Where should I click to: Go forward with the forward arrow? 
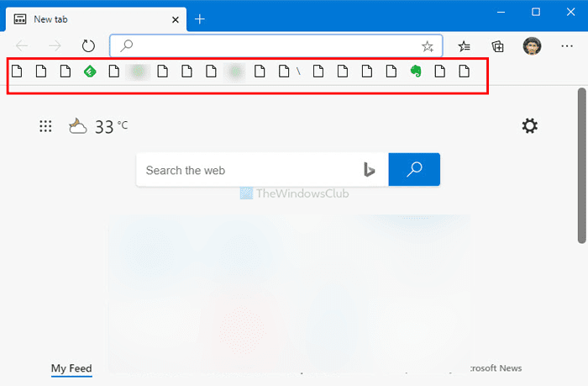point(55,45)
